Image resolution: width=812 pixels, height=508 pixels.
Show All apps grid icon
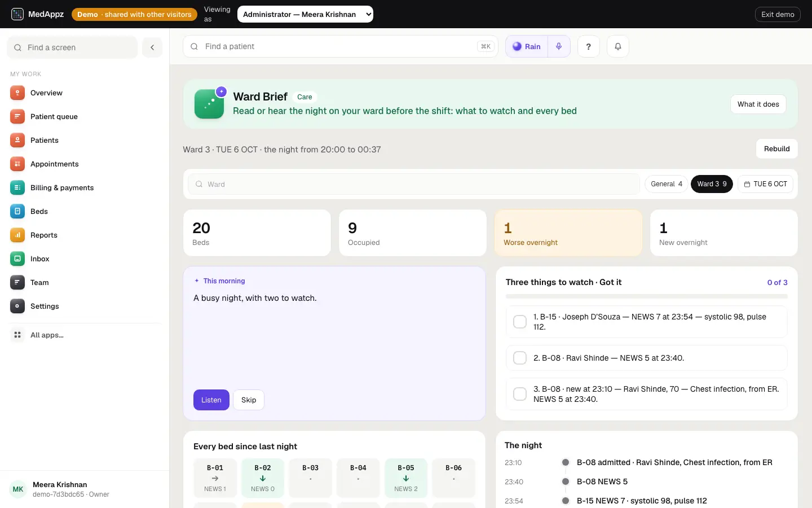[x=17, y=335]
